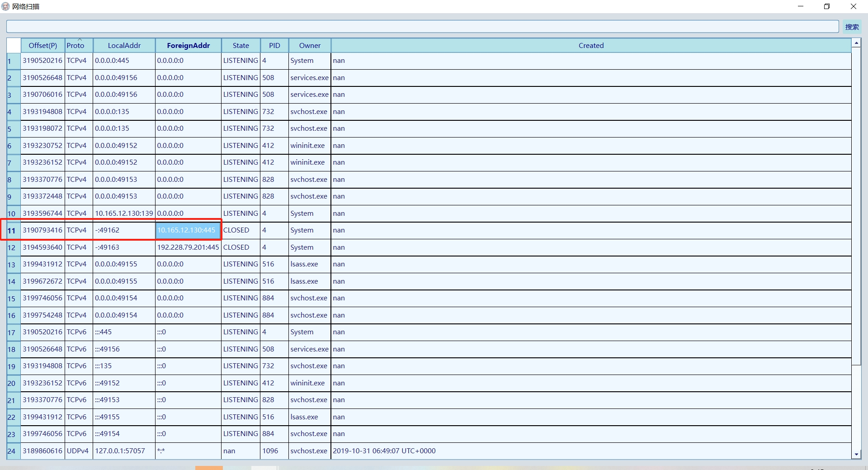Click local address 0.0.0.0:445 cell
The width and height of the screenshot is (868, 470).
coord(124,61)
